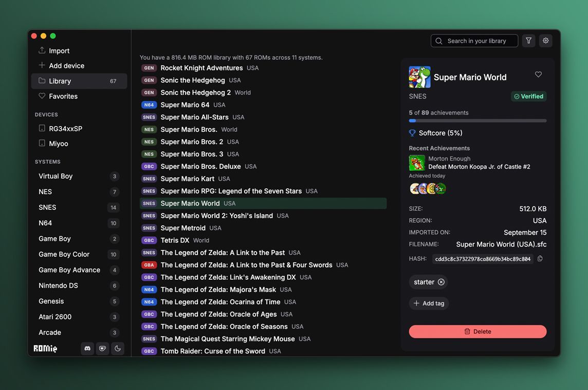Click the Import label text
Viewport: 588px width, 390px height.
59,50
